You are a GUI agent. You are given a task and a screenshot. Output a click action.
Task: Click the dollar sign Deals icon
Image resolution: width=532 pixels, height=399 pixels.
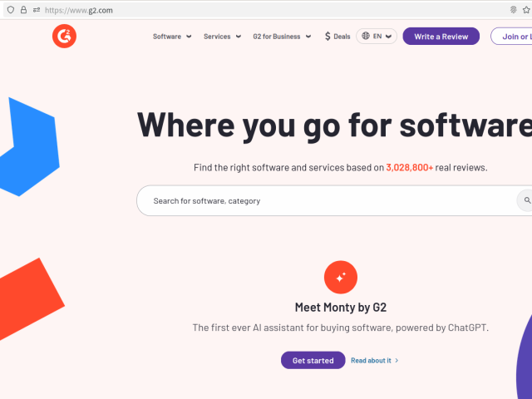(x=328, y=37)
